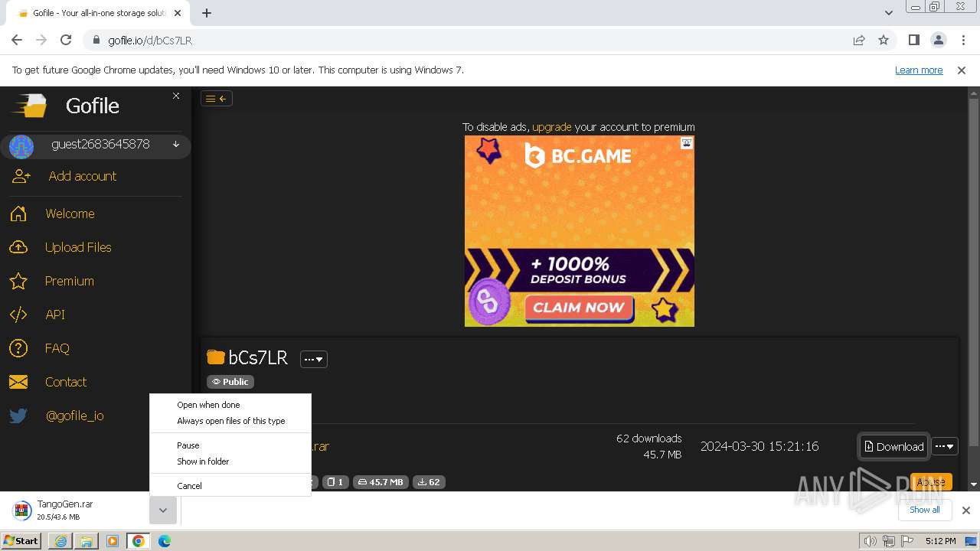980x551 pixels.
Task: Launch Internet Explorer from taskbar
Action: point(61,541)
